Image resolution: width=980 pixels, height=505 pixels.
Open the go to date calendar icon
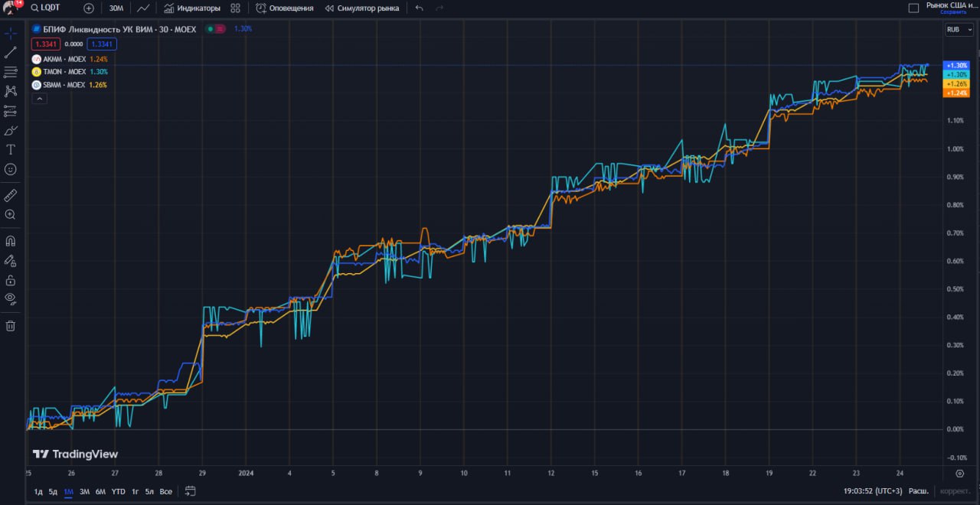pyautogui.click(x=191, y=491)
